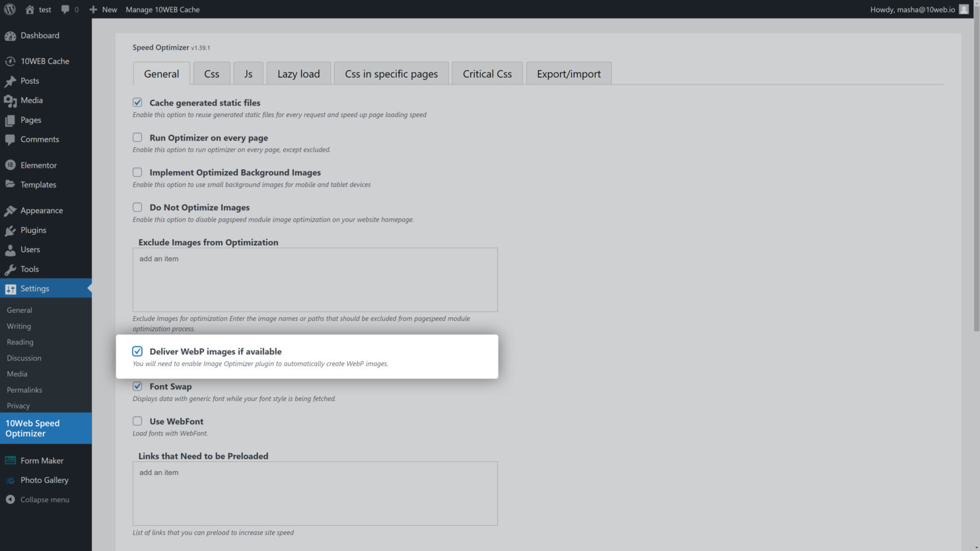Viewport: 980px width, 551px height.
Task: Open Permalinks settings from the sidebar
Action: (24, 389)
